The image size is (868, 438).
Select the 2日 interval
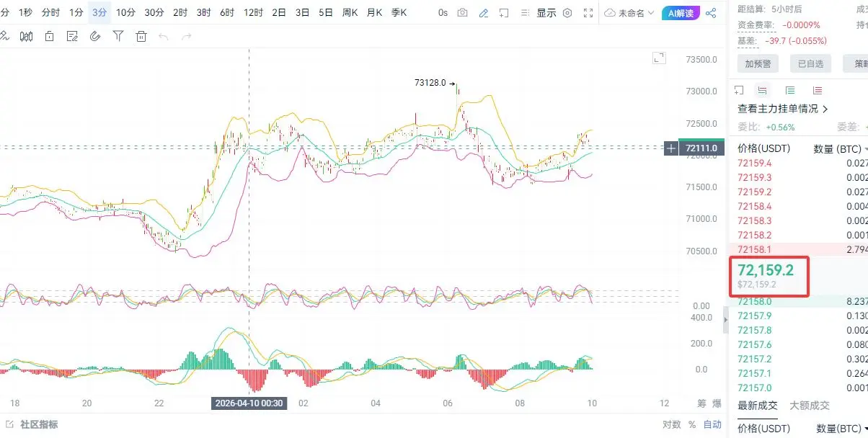279,12
